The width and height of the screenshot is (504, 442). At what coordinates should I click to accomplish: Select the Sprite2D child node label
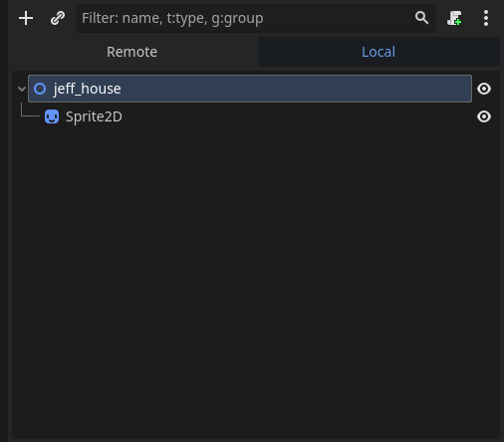[94, 116]
